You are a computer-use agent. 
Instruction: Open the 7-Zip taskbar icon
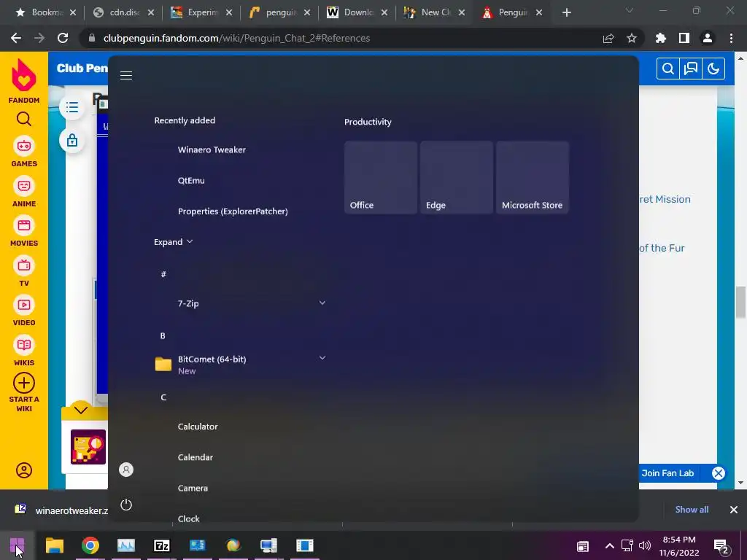162,545
